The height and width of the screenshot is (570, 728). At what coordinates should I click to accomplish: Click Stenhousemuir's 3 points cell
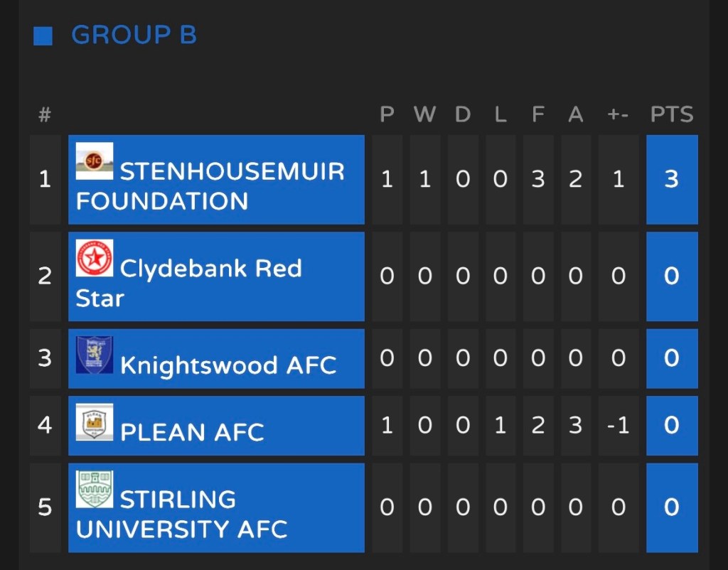pos(672,179)
